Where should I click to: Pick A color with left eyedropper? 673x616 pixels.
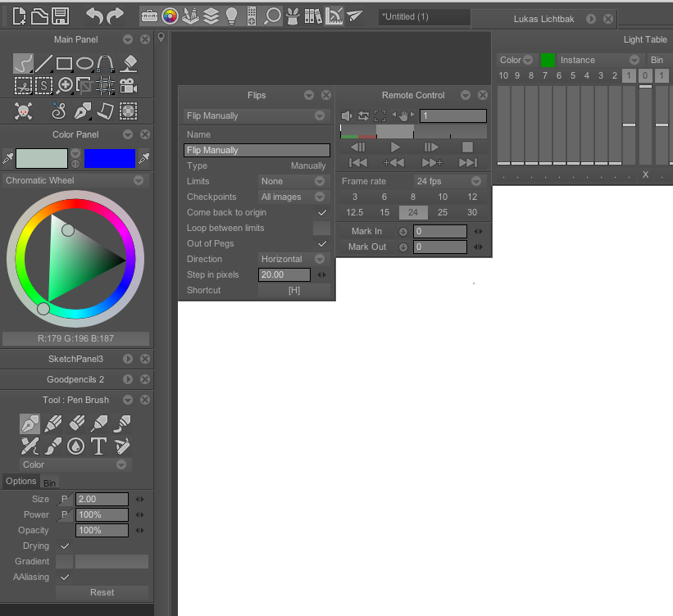pos(7,158)
